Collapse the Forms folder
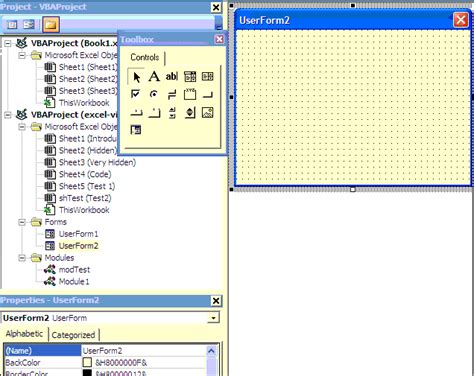This screenshot has height=376, width=474. [22, 222]
